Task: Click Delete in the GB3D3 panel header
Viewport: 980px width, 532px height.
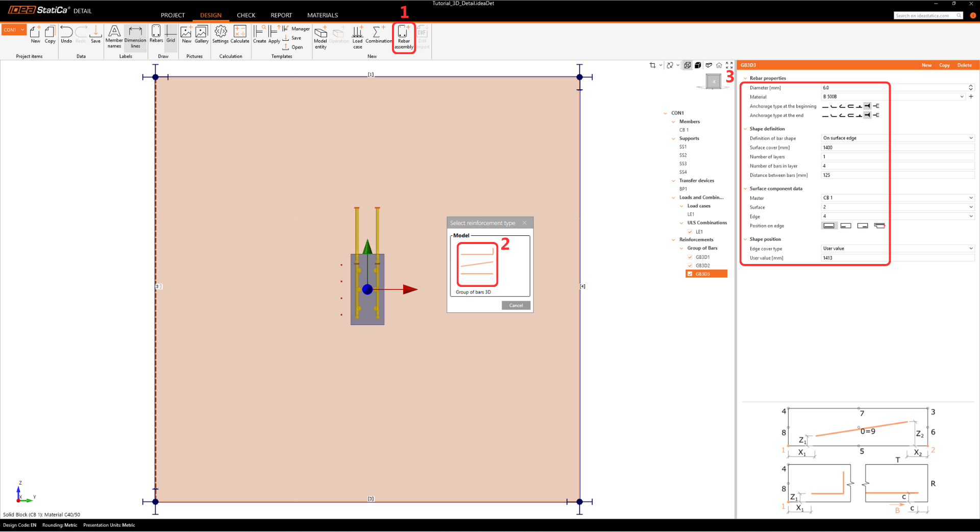Action: click(x=964, y=65)
